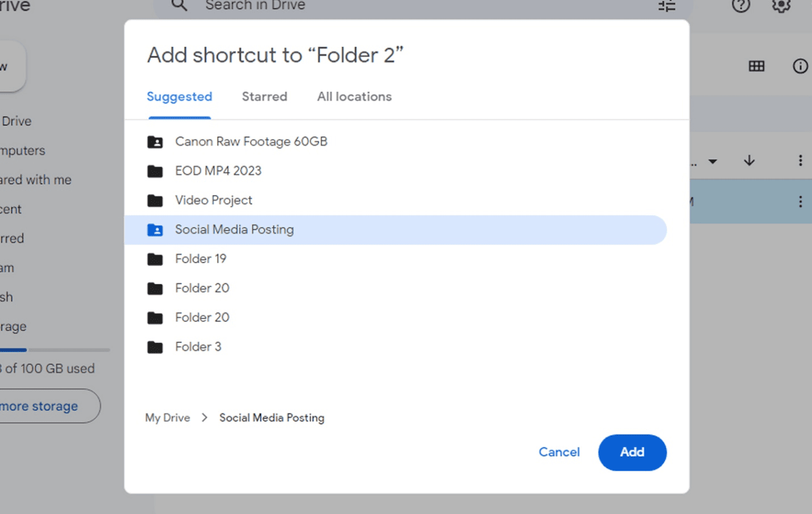Select the Folder 19 entry
The image size is (812, 514).
(x=200, y=259)
